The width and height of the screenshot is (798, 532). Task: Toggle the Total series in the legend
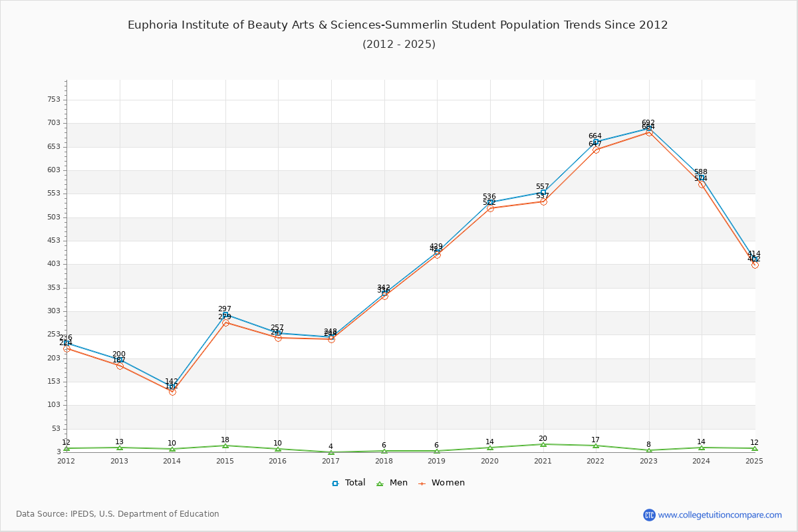[348, 483]
